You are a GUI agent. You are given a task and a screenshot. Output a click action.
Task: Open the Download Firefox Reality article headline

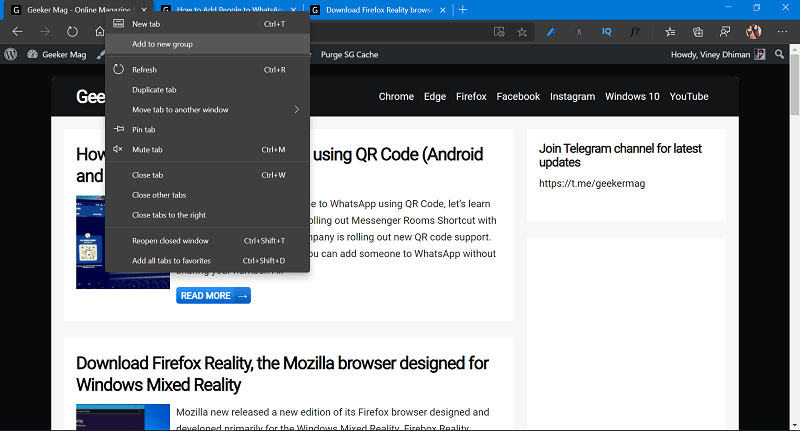282,373
